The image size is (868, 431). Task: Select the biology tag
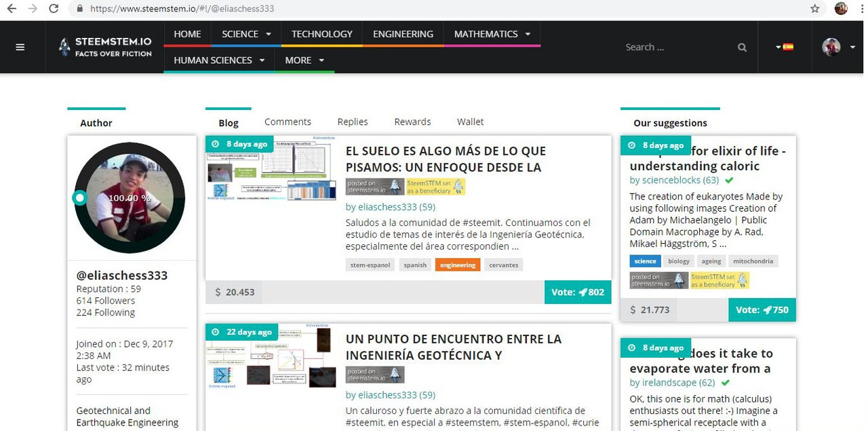tap(679, 261)
